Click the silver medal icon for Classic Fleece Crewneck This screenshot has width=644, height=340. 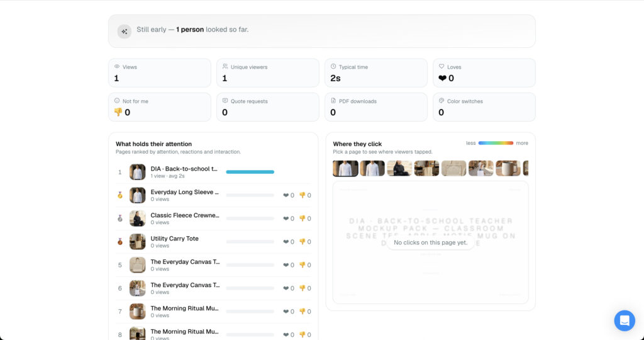(120, 218)
